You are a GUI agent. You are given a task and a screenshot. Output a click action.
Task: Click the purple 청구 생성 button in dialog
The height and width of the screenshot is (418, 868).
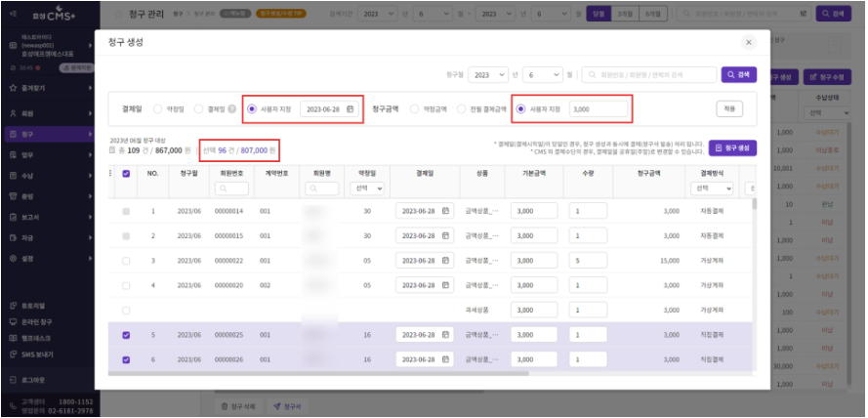click(x=732, y=148)
